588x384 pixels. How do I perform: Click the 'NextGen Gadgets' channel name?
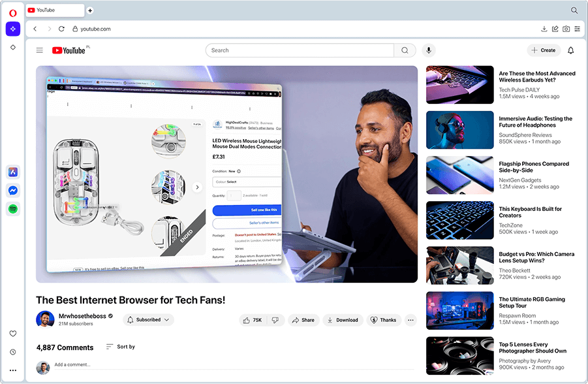coord(519,180)
